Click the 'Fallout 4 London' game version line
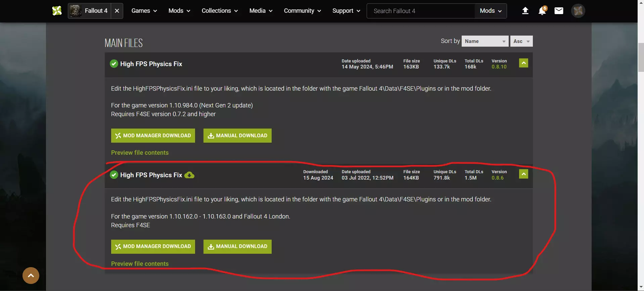The height and width of the screenshot is (291, 644). click(x=201, y=216)
